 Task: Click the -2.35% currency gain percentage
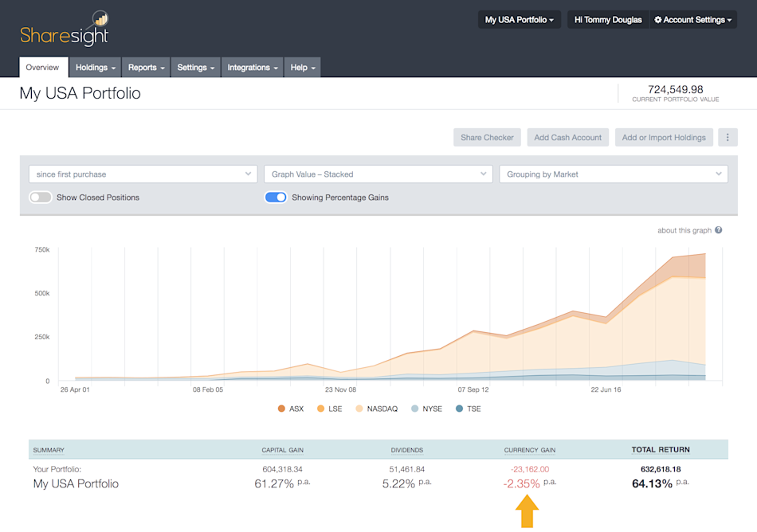(521, 483)
